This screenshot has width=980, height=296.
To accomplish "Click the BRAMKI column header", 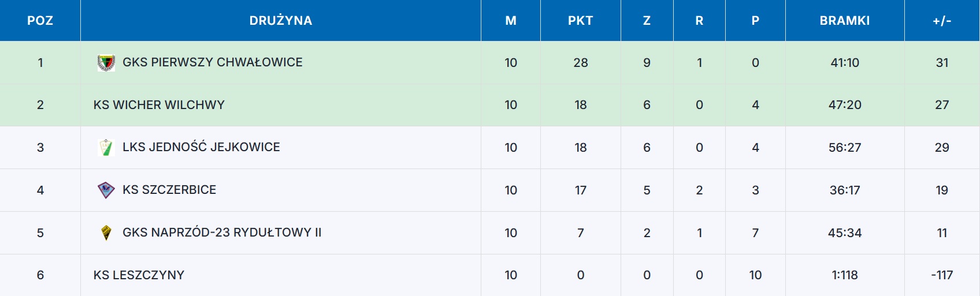I will click(x=844, y=21).
